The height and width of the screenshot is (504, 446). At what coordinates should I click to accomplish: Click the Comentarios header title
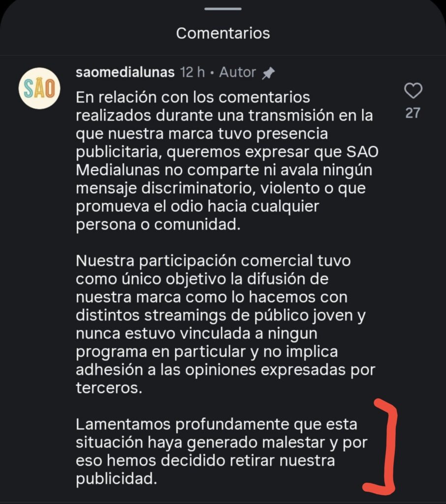[223, 33]
